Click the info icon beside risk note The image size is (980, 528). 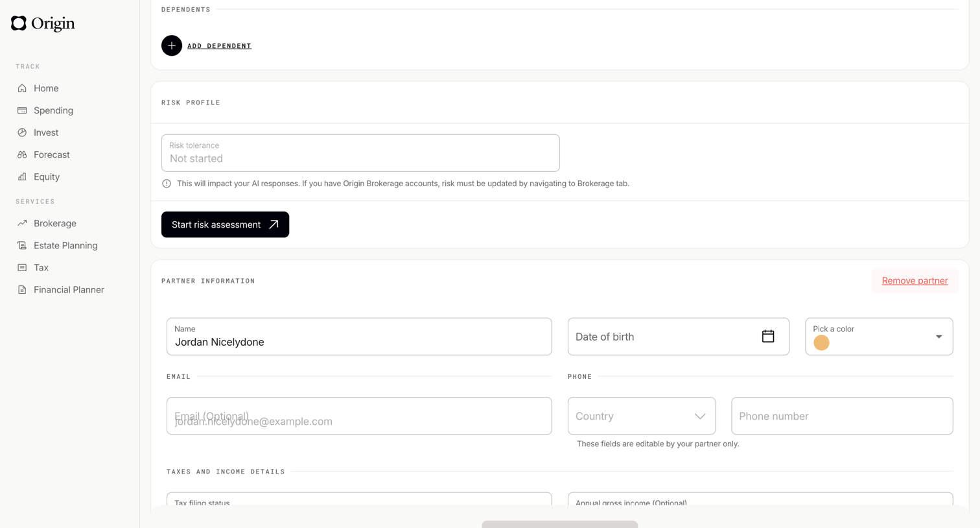pyautogui.click(x=167, y=184)
